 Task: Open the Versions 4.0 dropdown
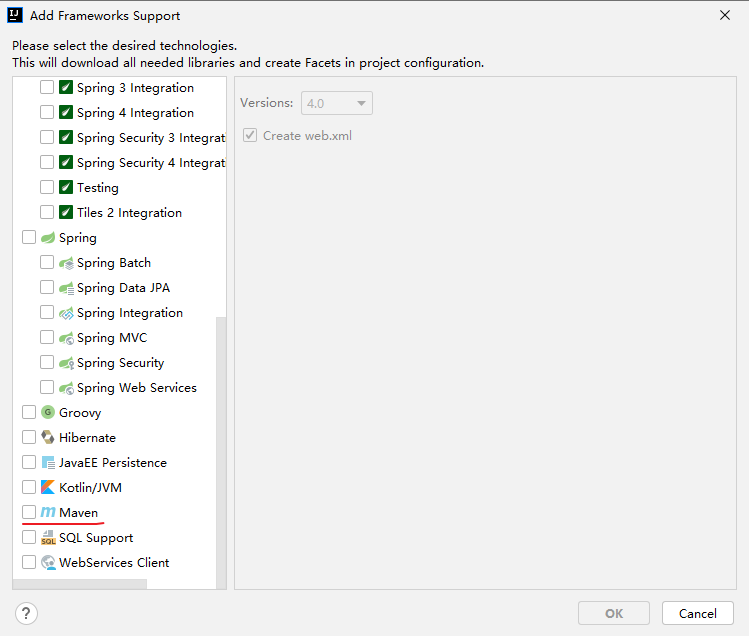337,103
